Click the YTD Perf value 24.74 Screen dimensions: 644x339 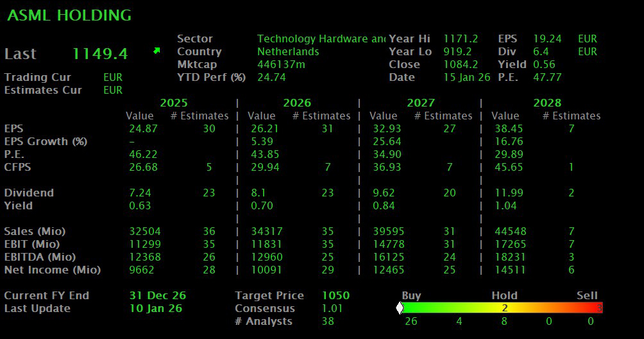(271, 77)
